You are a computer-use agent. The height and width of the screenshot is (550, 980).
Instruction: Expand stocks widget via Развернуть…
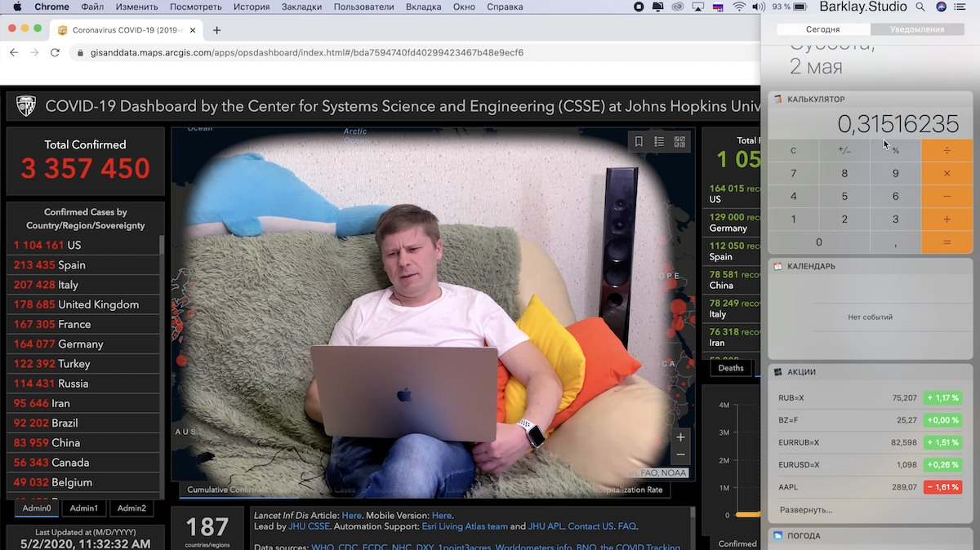pos(806,510)
